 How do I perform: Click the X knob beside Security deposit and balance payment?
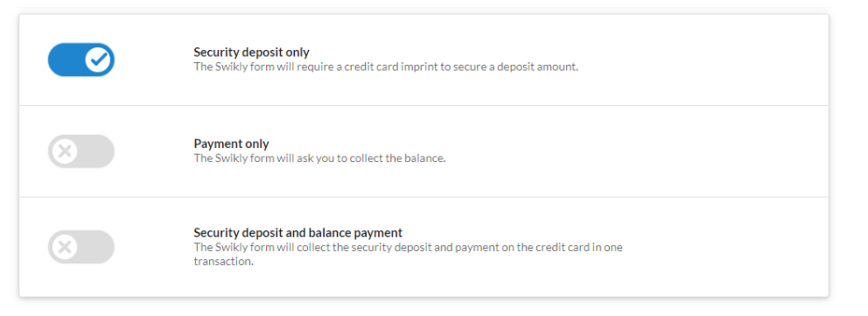pos(64,247)
